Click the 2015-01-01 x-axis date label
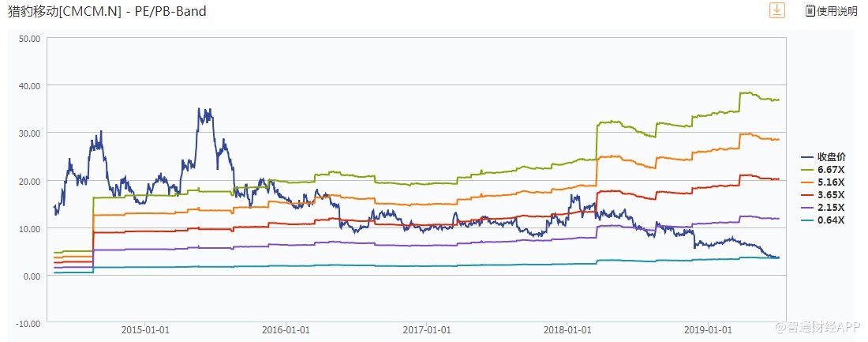This screenshot has width=868, height=342. 145,329
